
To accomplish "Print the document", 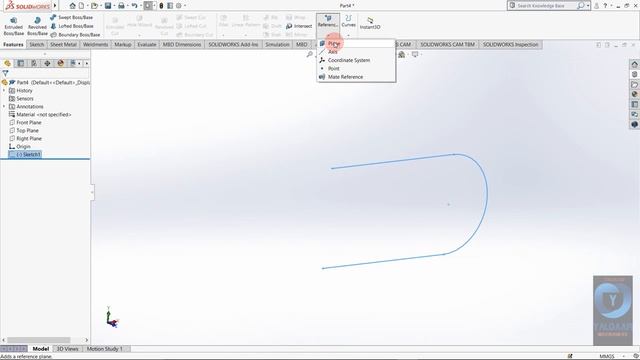I will 121,6.
